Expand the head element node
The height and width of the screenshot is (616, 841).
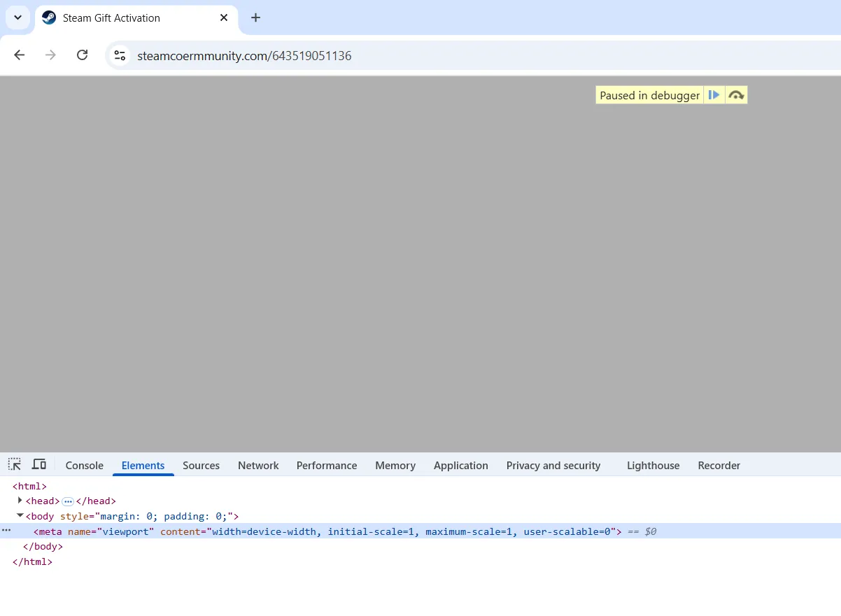pos(20,500)
